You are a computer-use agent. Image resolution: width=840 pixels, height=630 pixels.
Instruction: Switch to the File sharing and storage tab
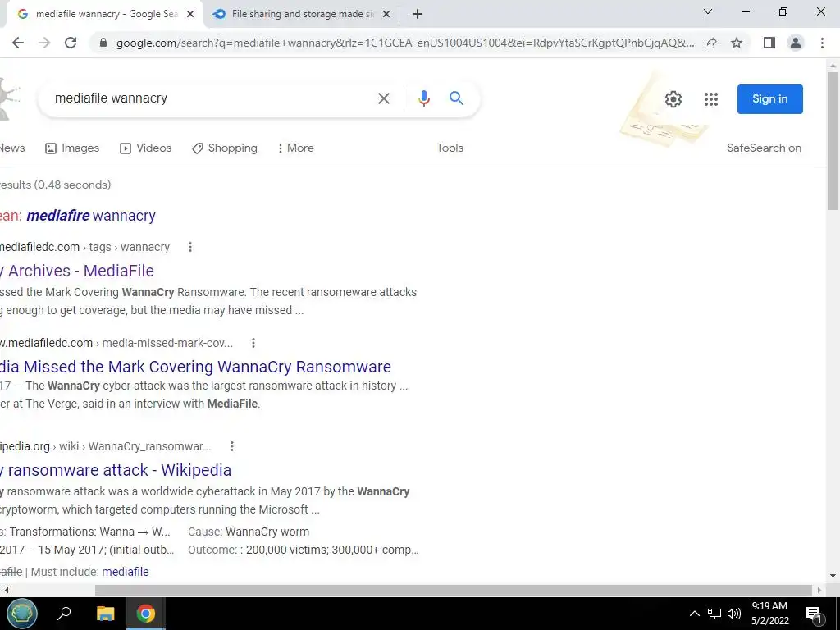click(x=301, y=15)
